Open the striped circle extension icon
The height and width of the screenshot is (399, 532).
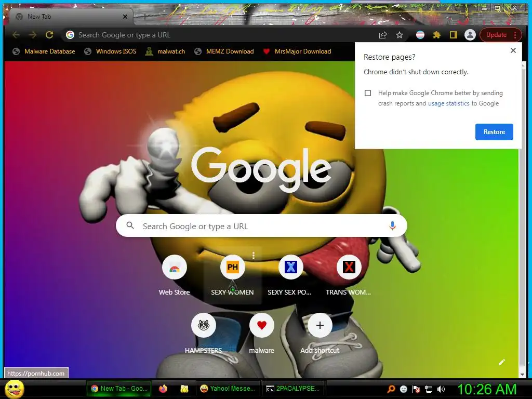pyautogui.click(x=420, y=35)
